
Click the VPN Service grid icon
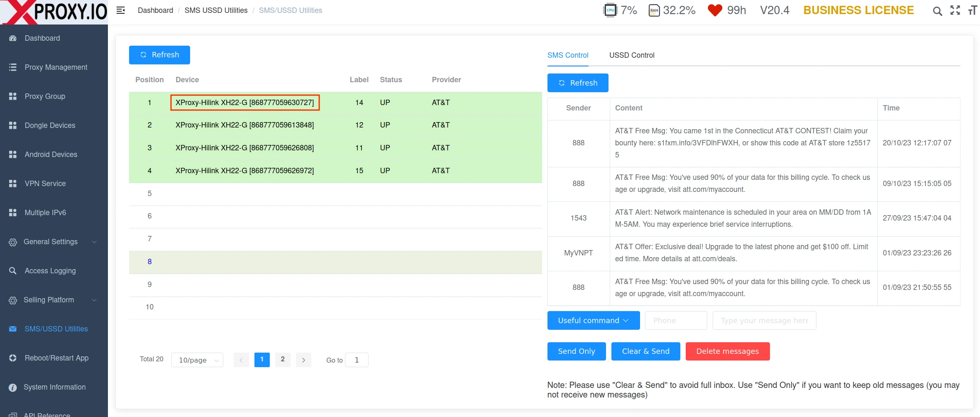tap(13, 184)
